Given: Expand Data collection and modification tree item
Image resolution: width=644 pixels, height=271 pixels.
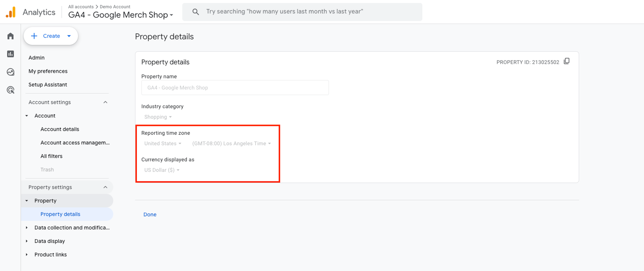Looking at the screenshot, I should tap(27, 228).
